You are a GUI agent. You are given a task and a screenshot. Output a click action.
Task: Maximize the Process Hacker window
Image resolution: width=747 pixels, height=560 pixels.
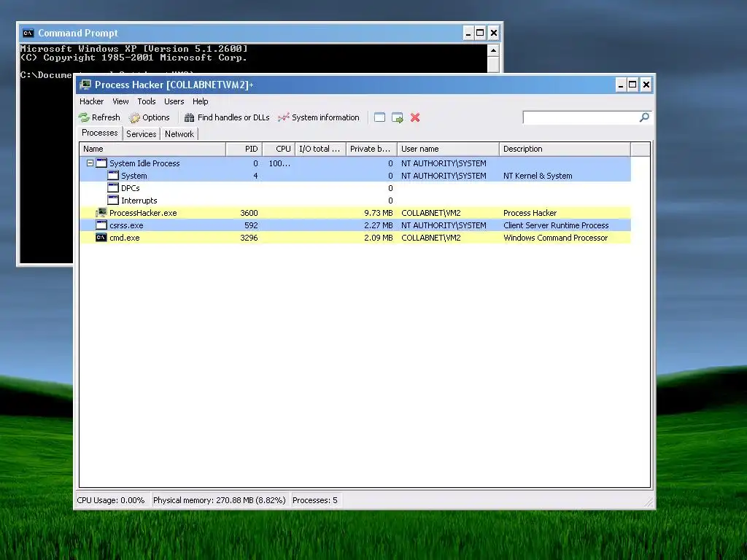point(632,85)
